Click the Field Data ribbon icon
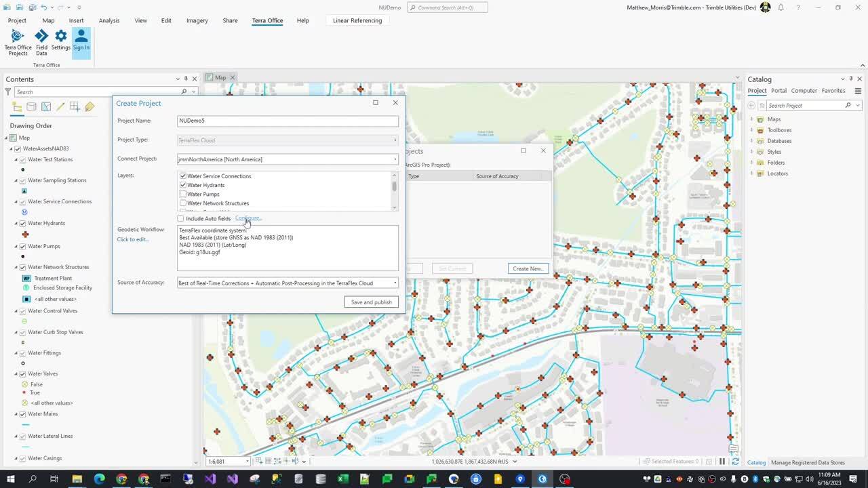Viewport: 868px width, 488px height. (x=41, y=42)
